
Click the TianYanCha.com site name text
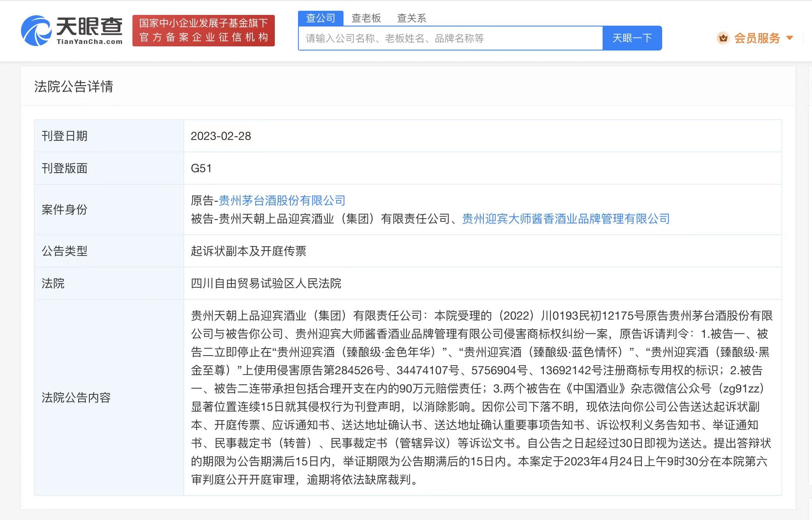(x=89, y=41)
